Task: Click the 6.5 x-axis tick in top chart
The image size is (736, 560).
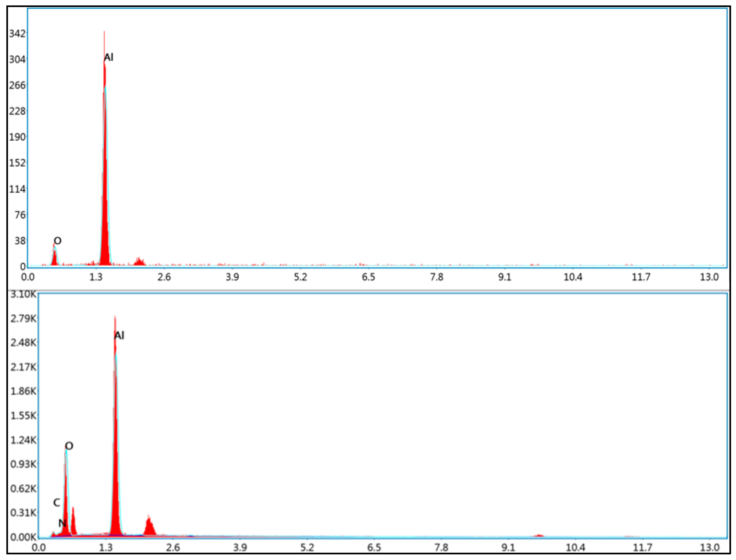Action: [369, 277]
